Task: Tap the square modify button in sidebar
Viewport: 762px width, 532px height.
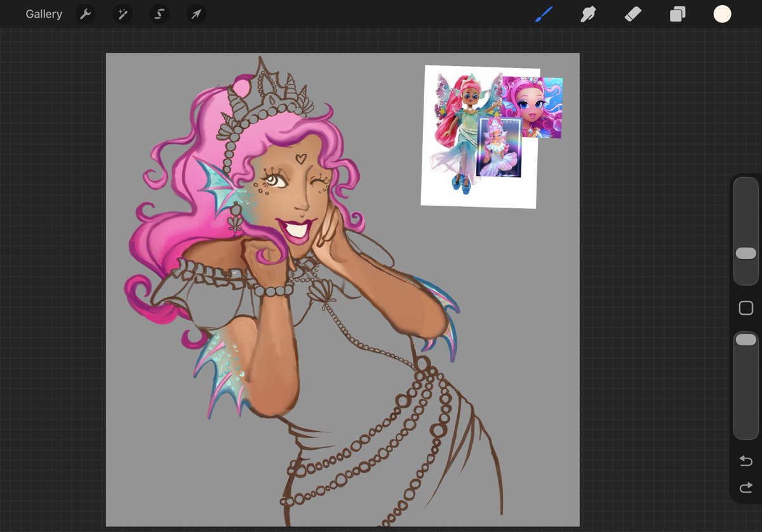Action: (x=745, y=309)
